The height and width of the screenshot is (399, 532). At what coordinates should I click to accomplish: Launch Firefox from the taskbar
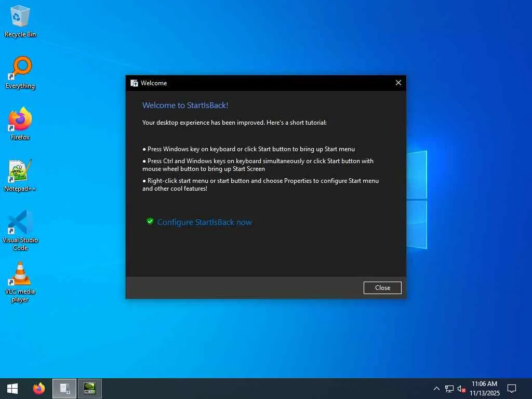38,389
